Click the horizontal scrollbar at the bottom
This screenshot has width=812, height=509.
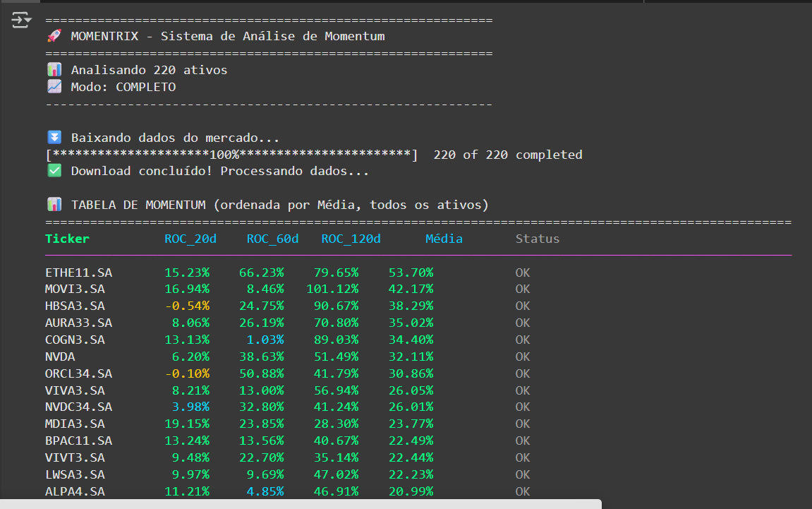point(301,504)
